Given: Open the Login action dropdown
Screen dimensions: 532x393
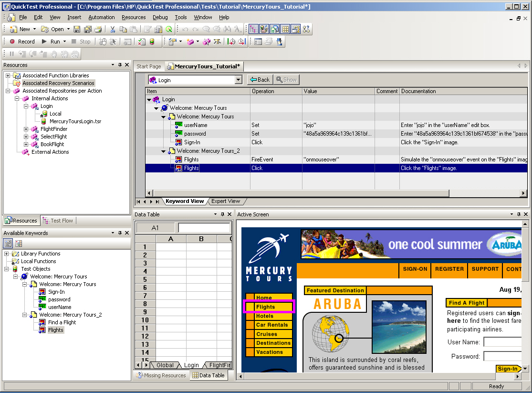Looking at the screenshot, I should pyautogui.click(x=239, y=80).
